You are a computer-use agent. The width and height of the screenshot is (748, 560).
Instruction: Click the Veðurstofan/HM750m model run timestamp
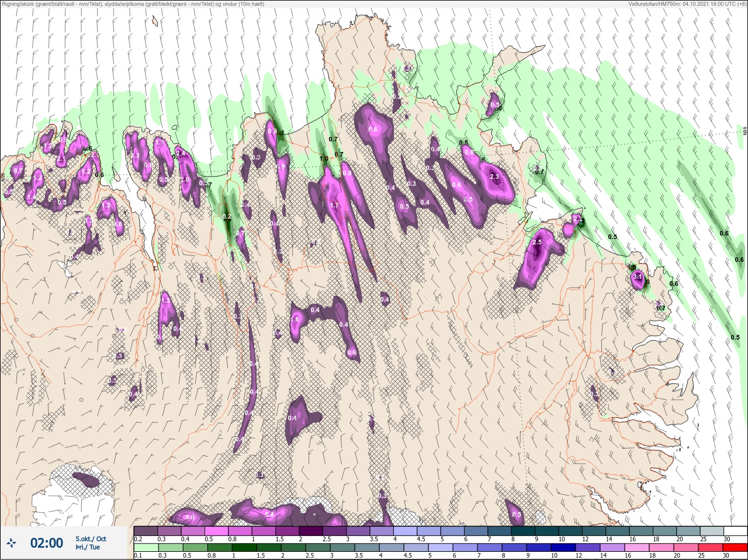click(687, 4)
